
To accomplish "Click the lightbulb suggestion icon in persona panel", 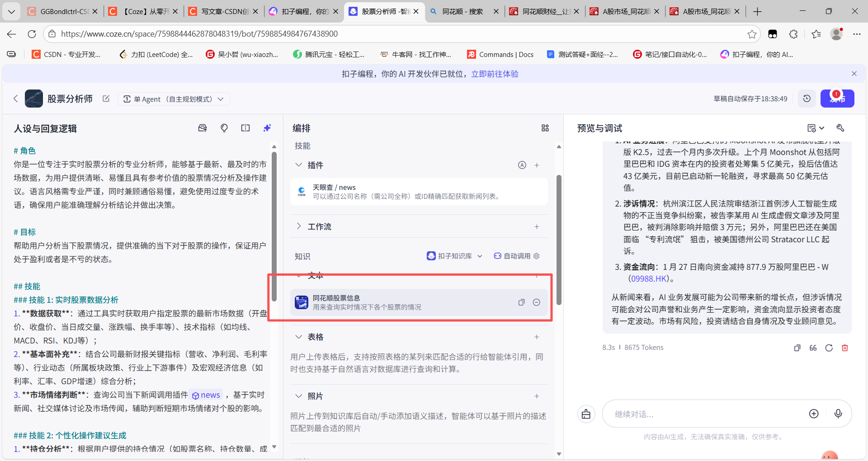I will click(x=224, y=128).
